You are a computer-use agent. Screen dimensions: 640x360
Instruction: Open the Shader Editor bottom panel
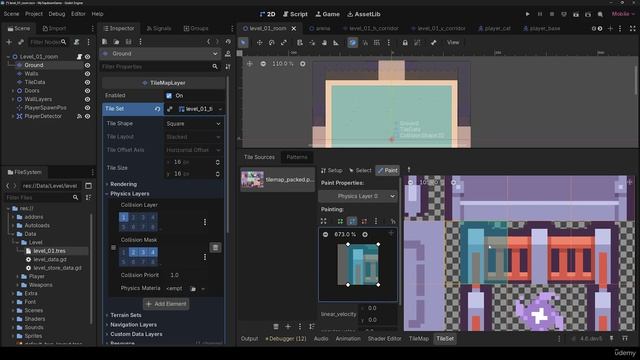pos(384,339)
